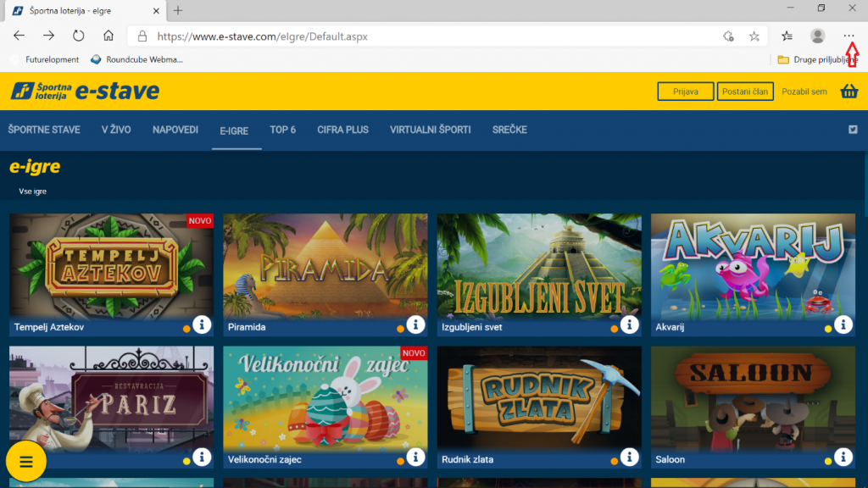Image resolution: width=868 pixels, height=488 pixels.
Task: Expand the navigation bar dropdown arrow
Action: pyautogui.click(x=853, y=130)
